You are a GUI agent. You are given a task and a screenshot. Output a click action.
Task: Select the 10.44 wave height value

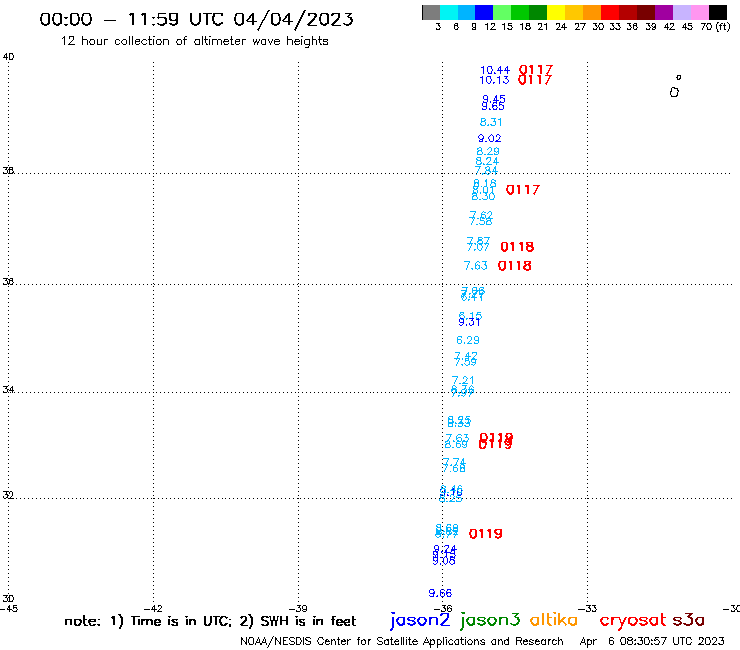pos(495,70)
